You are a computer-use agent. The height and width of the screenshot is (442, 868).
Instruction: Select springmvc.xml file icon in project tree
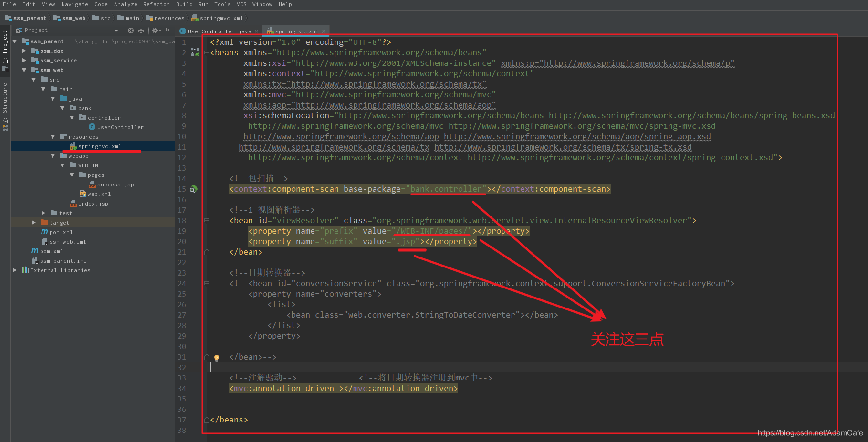click(73, 146)
